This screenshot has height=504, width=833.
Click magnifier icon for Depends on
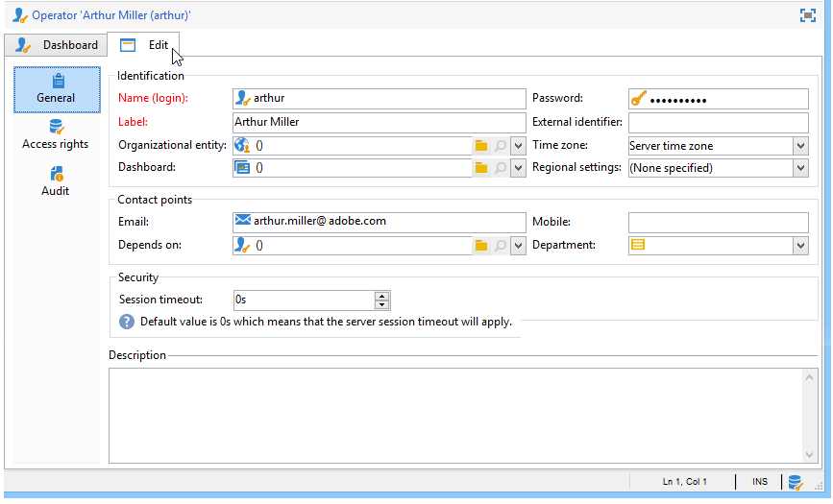(x=501, y=246)
